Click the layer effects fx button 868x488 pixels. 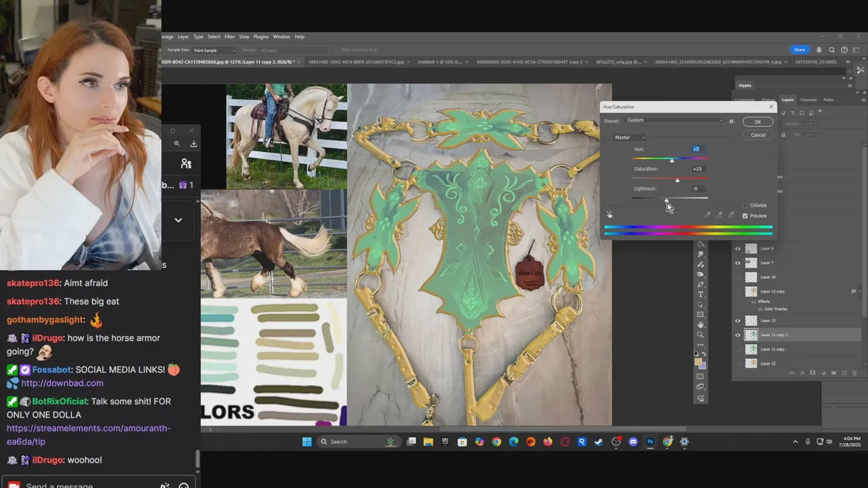[802, 373]
